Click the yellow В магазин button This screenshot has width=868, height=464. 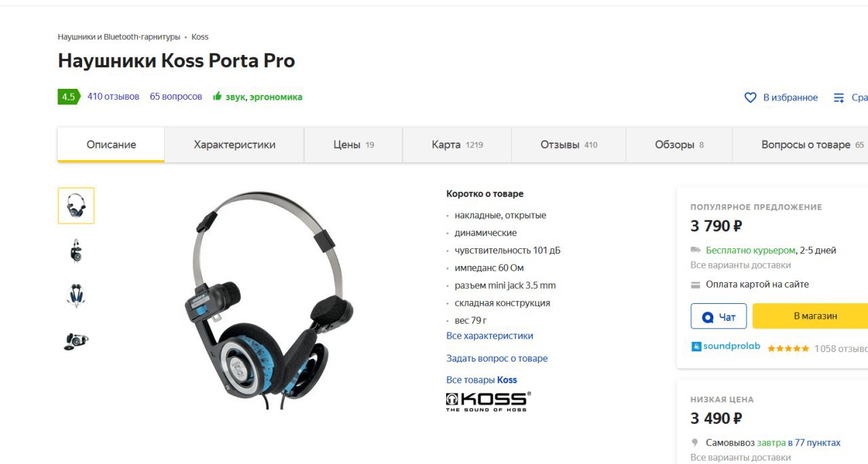tap(810, 316)
